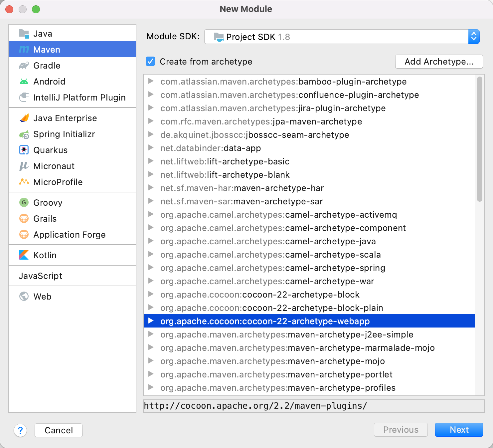Expand lift-archetype-basic node

(151, 161)
